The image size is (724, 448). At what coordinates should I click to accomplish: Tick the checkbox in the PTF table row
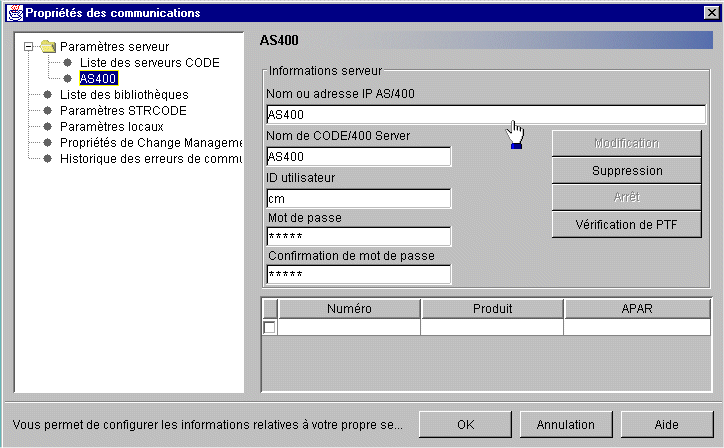tap(269, 327)
